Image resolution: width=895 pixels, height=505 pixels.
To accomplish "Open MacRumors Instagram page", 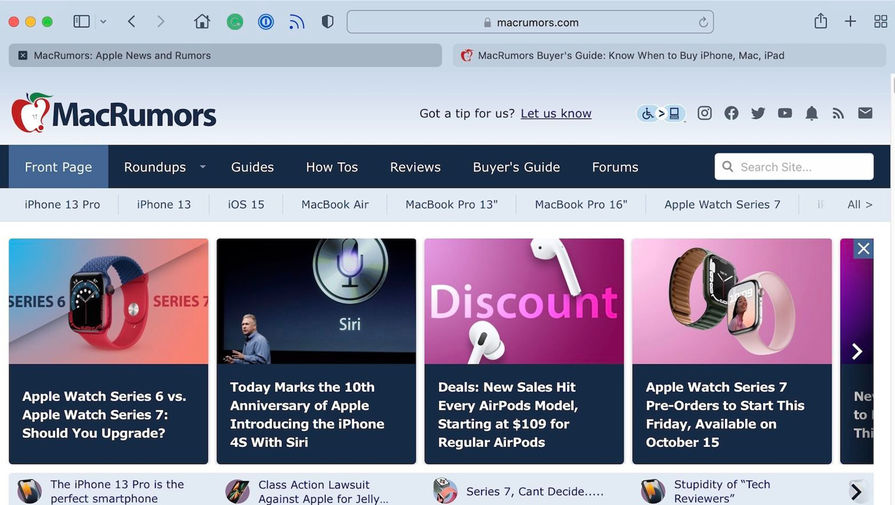I will click(704, 113).
